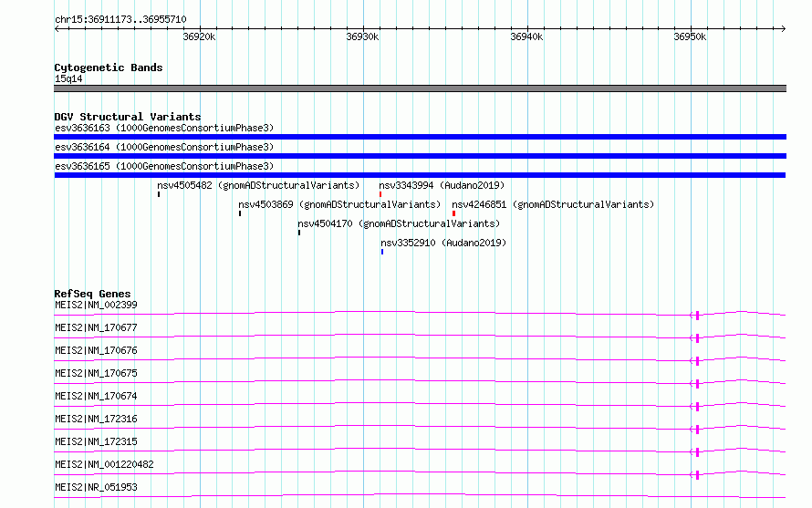Click the exon block on MEIS2|NM_001220482

[x=698, y=475]
